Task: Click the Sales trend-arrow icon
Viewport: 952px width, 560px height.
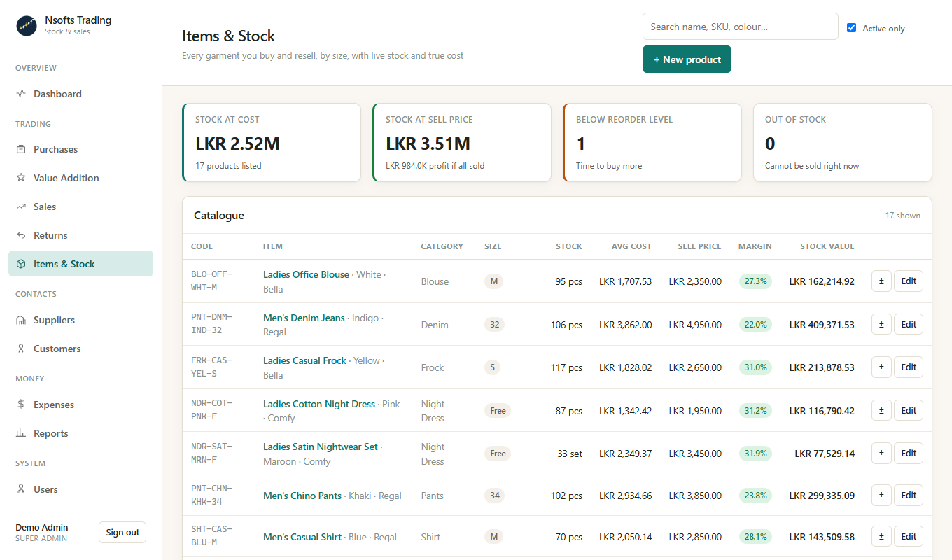Action: click(x=21, y=206)
